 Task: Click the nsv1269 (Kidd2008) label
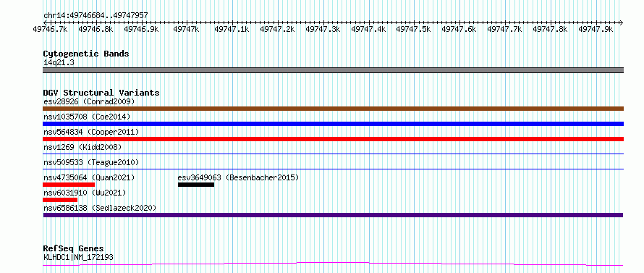(82, 147)
